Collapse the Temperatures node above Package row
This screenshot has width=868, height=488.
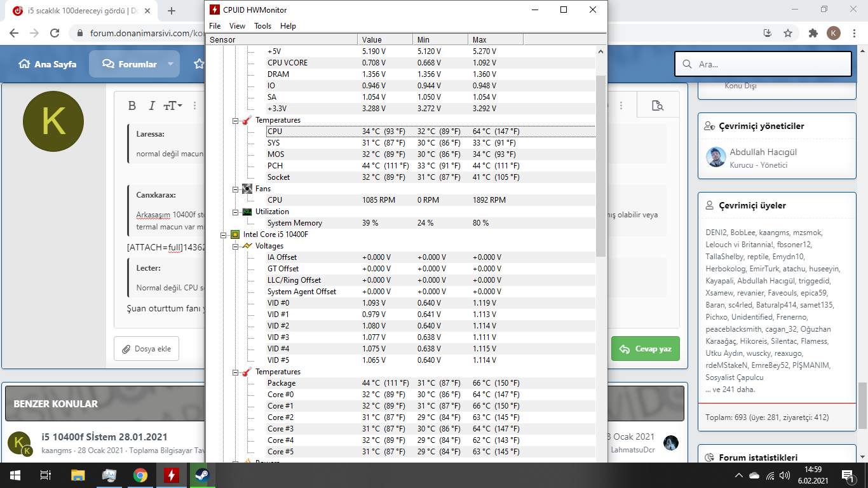coord(235,372)
